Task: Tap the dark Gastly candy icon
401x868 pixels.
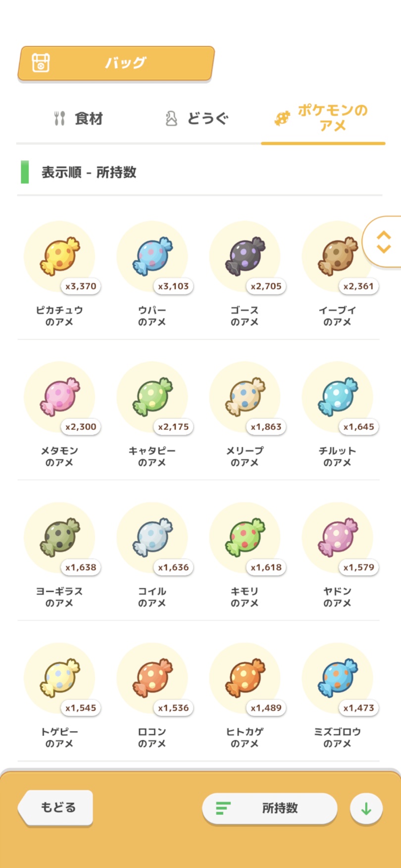Action: pyautogui.click(x=245, y=256)
